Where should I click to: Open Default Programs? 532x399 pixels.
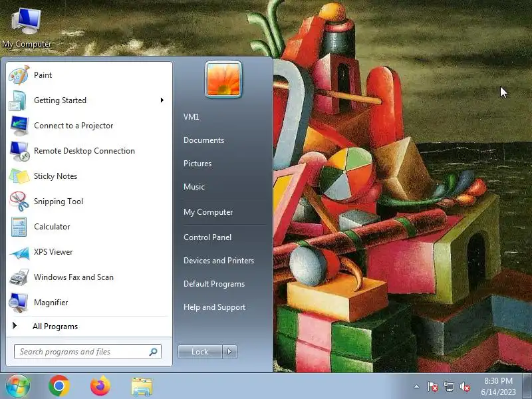coord(214,284)
